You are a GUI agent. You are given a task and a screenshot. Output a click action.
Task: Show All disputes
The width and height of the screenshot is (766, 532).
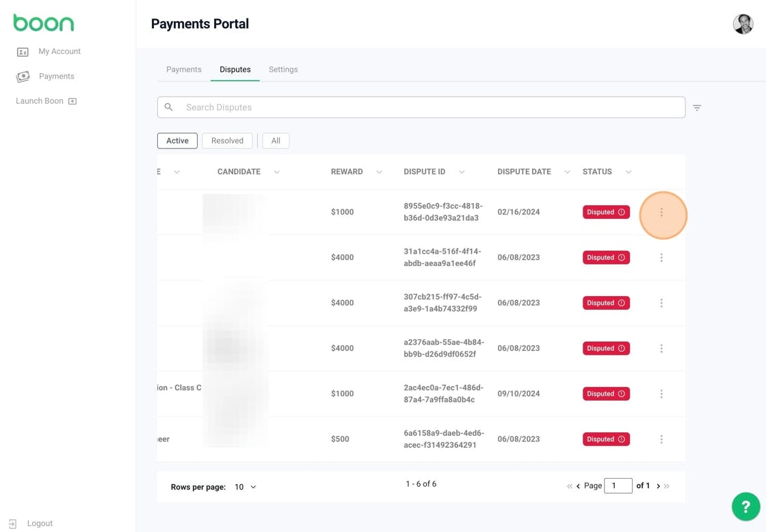[276, 141]
